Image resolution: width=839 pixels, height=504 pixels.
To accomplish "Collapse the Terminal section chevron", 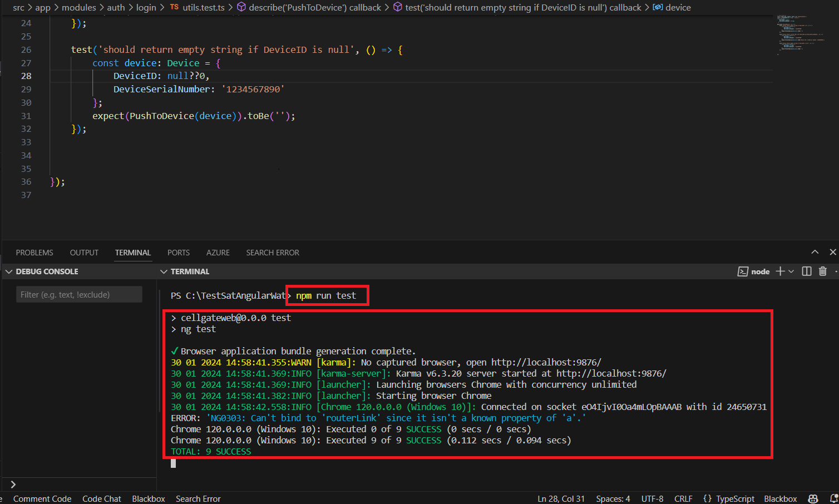I will (x=164, y=271).
